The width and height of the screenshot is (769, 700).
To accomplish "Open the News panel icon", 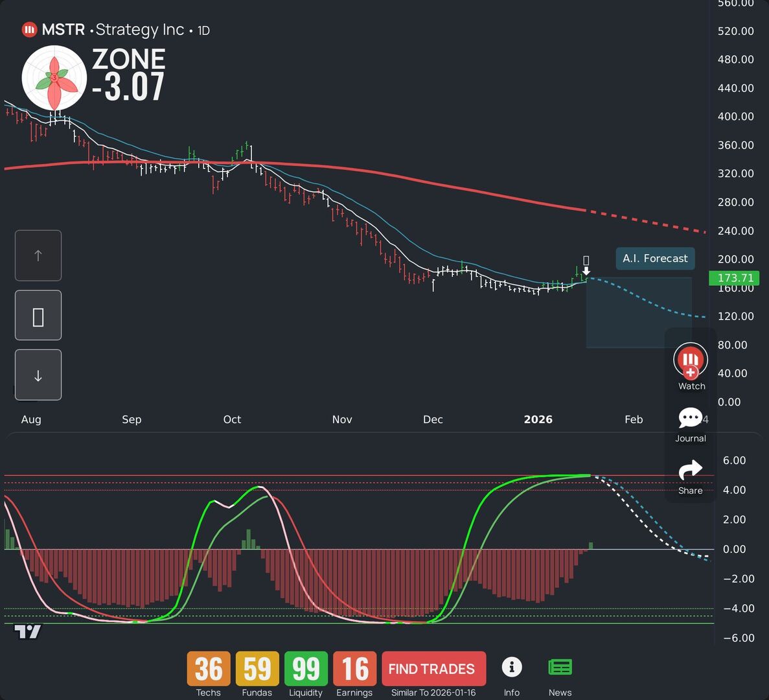I will click(x=560, y=666).
